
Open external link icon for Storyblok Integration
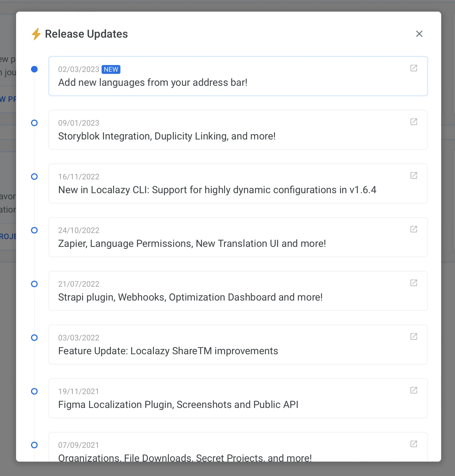click(413, 122)
